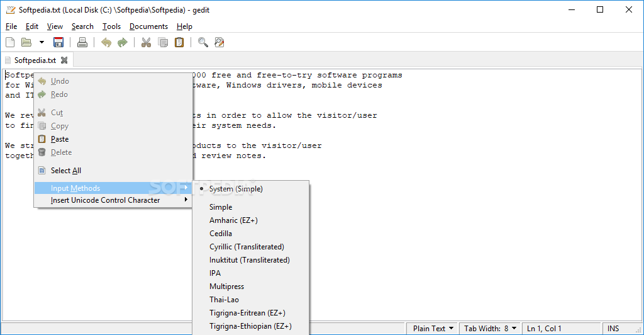Click the Find and Replace toolbar icon
644x335 pixels.
point(219,42)
